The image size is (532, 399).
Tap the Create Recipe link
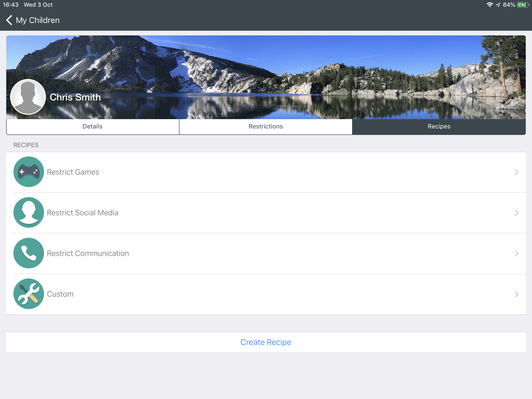pyautogui.click(x=266, y=342)
